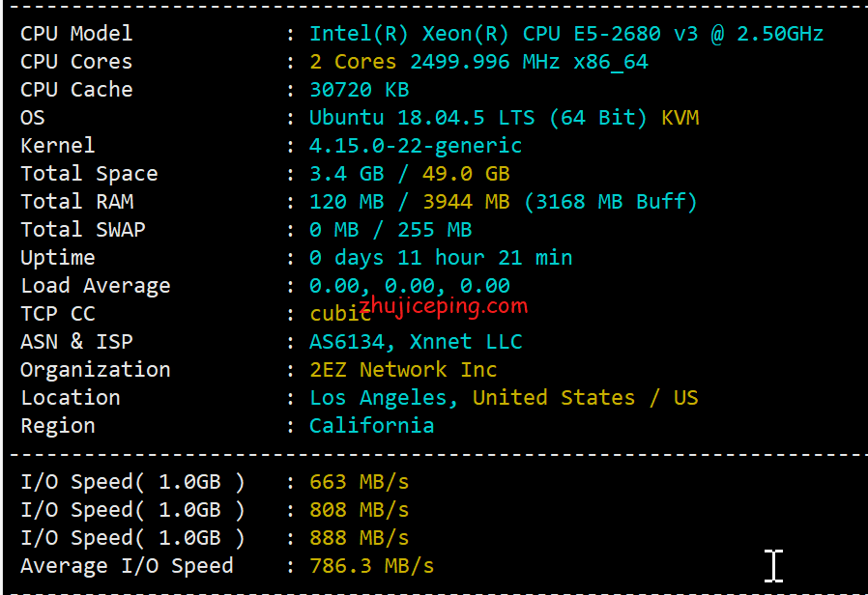868x595 pixels.
Task: Click the CPU Model value text
Action: (x=566, y=34)
